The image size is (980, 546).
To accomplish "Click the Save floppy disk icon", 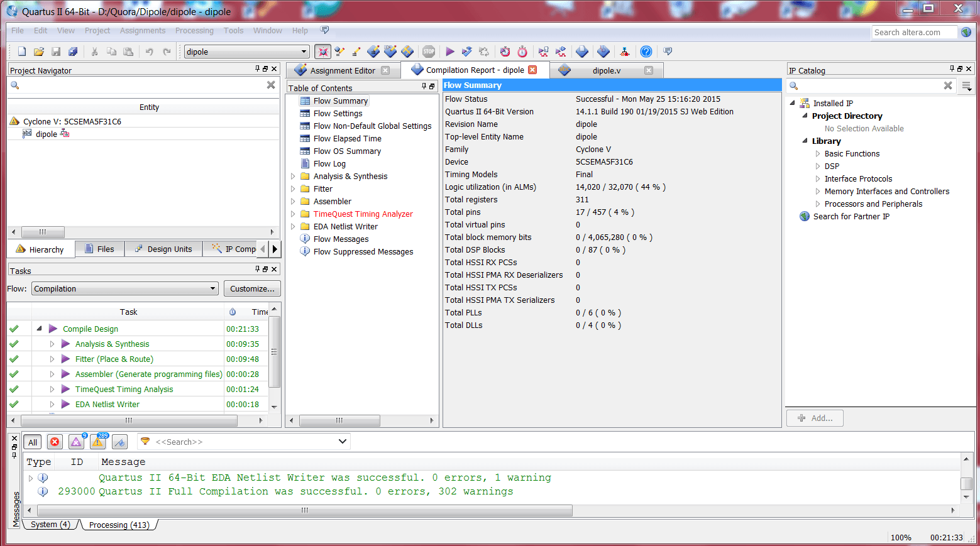I will (56, 52).
